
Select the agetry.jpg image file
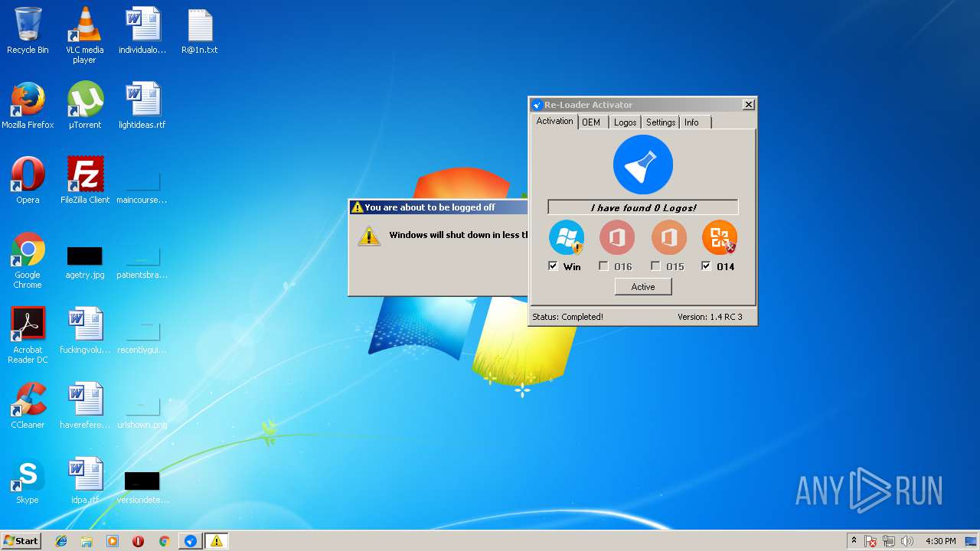[85, 261]
